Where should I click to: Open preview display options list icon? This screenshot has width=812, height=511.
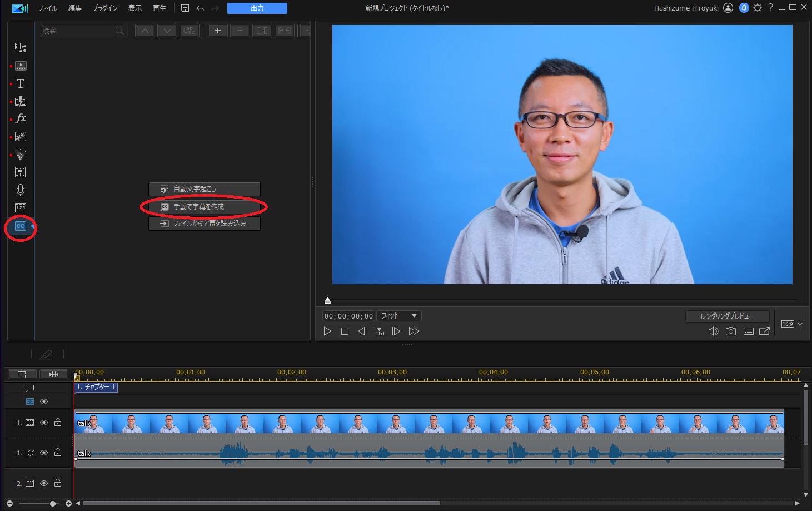[x=749, y=331]
